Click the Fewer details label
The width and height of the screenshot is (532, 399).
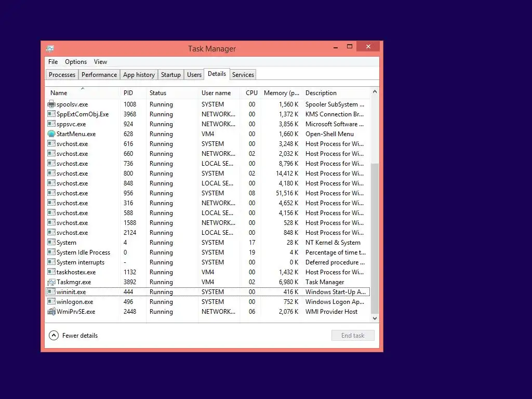[x=80, y=336]
